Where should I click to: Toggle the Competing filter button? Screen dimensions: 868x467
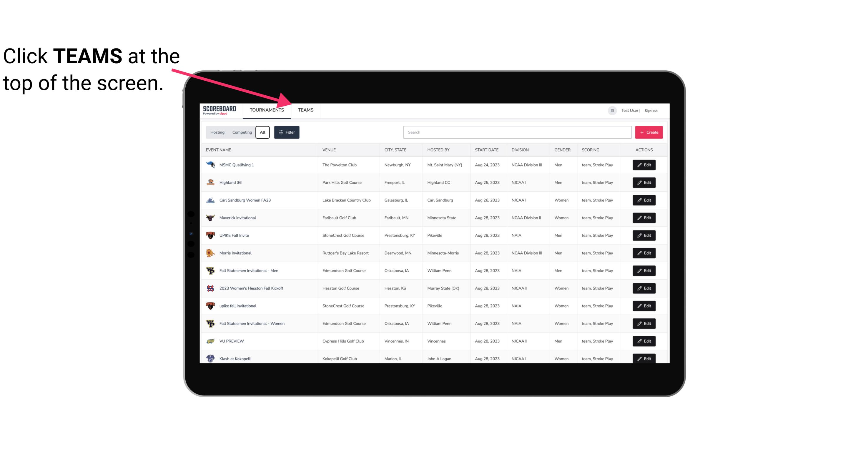click(x=241, y=132)
